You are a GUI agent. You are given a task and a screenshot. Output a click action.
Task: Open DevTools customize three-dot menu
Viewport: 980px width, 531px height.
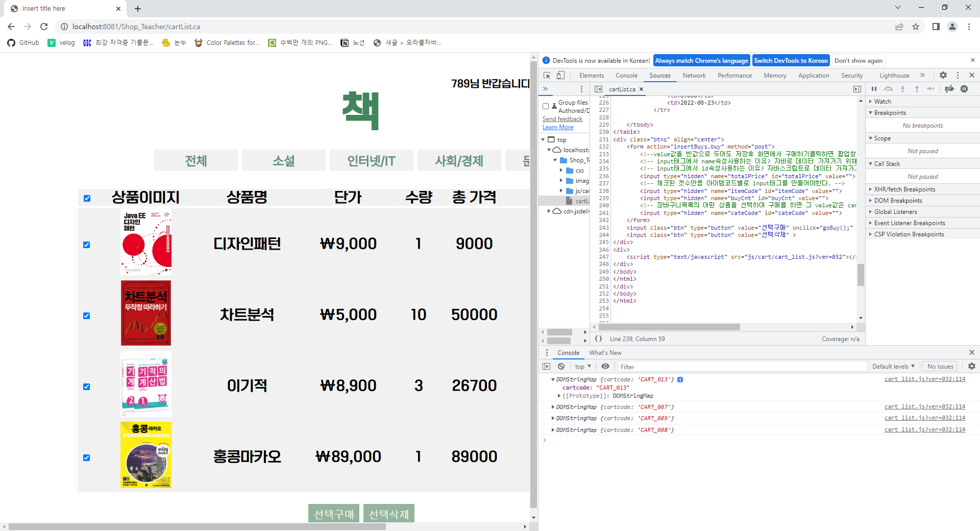click(958, 75)
